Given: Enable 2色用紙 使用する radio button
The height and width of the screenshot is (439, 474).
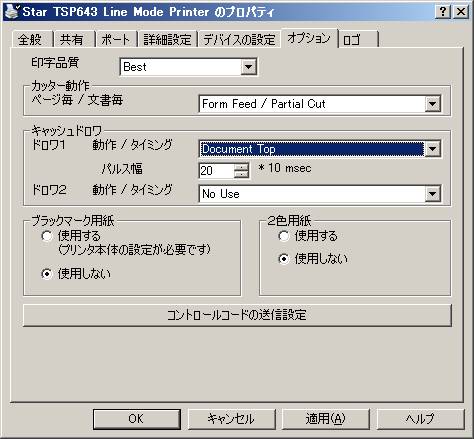Looking at the screenshot, I should point(283,236).
